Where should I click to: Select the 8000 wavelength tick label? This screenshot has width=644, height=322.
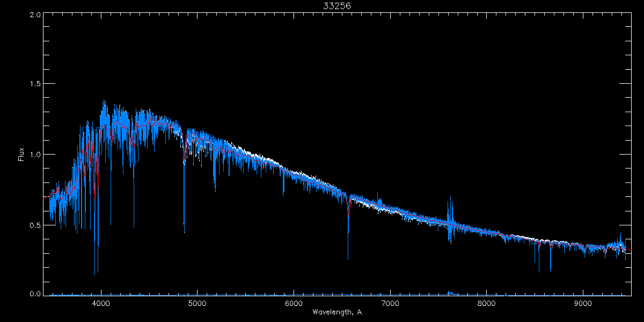[487, 303]
